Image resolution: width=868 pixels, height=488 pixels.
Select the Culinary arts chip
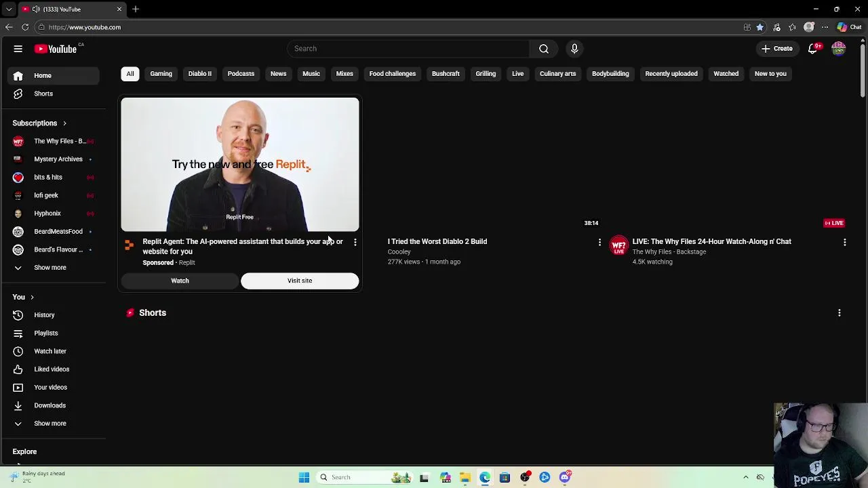point(558,74)
